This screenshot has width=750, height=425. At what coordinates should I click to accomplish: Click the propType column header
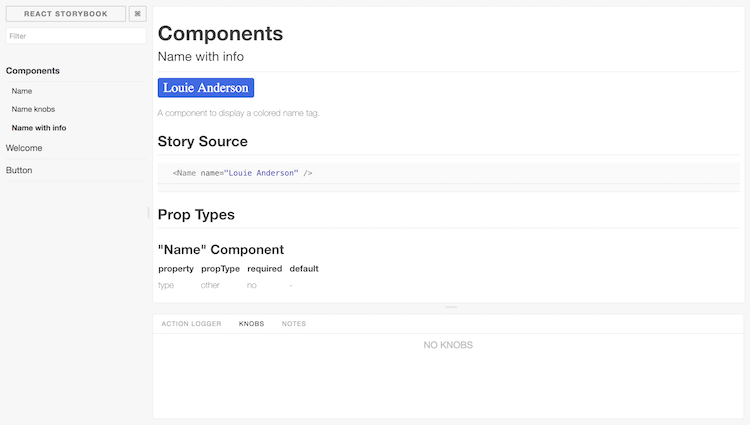(x=221, y=269)
